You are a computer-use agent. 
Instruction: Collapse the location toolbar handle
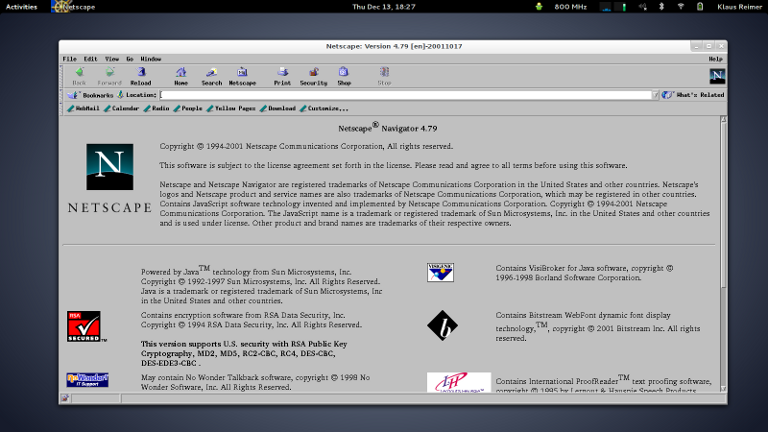point(62,95)
